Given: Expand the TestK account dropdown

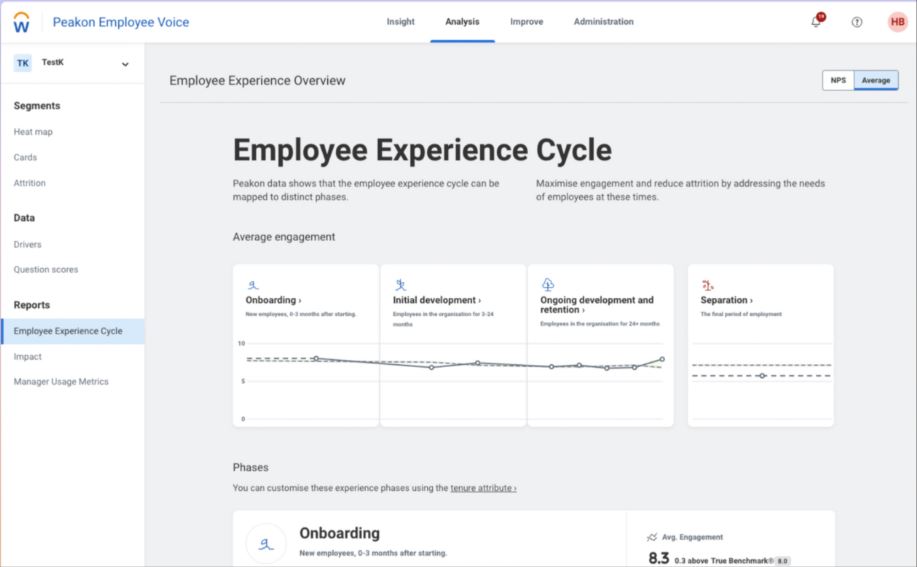Looking at the screenshot, I should (x=125, y=64).
